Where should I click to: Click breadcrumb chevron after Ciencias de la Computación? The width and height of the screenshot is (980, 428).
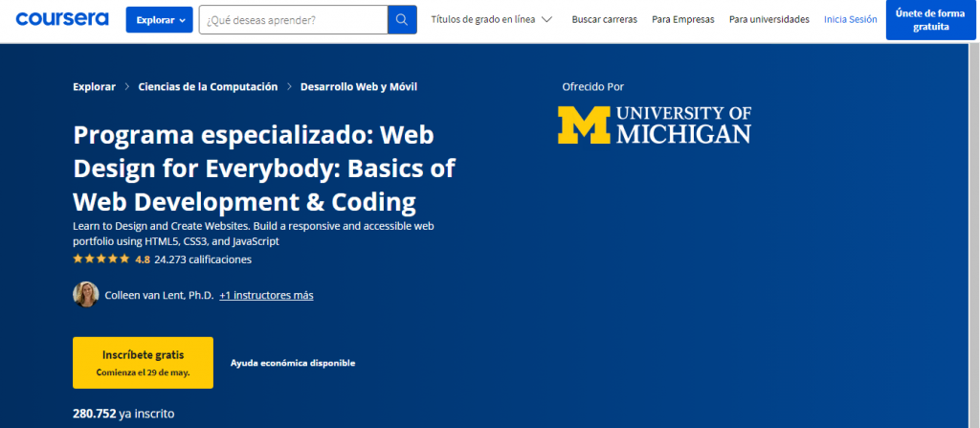tap(289, 87)
